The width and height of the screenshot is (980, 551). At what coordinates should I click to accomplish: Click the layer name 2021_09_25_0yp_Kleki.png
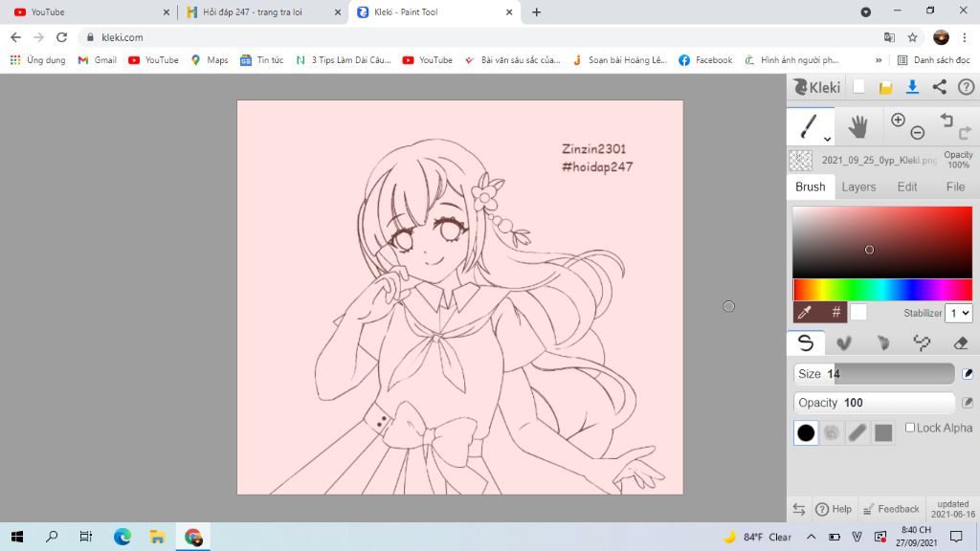(x=879, y=161)
